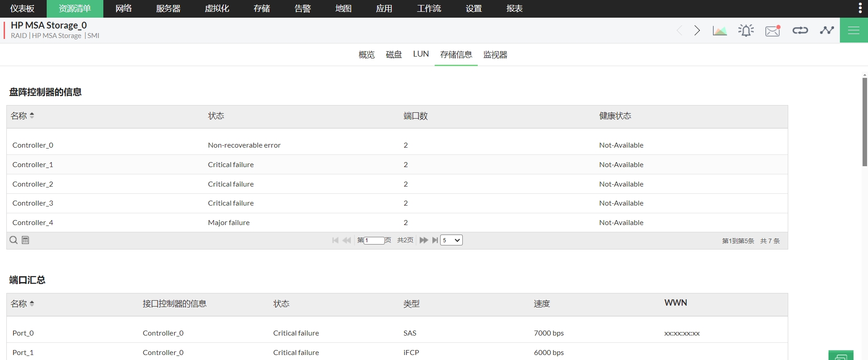The width and height of the screenshot is (868, 360).
Task: Jump to the first page of controllers
Action: click(335, 240)
